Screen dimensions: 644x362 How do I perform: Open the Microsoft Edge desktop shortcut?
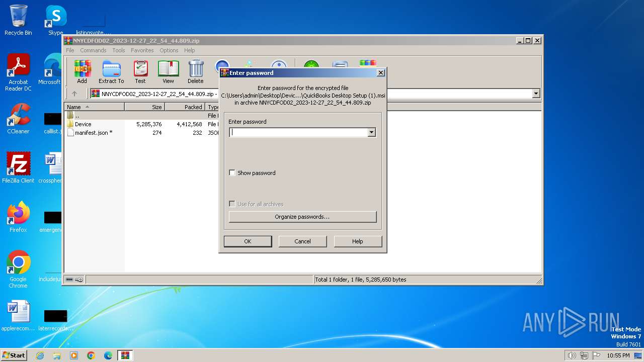tap(50, 69)
